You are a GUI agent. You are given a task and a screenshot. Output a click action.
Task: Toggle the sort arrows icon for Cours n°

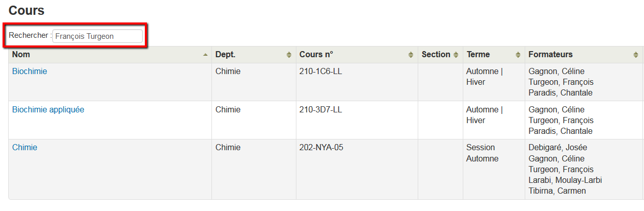(411, 55)
